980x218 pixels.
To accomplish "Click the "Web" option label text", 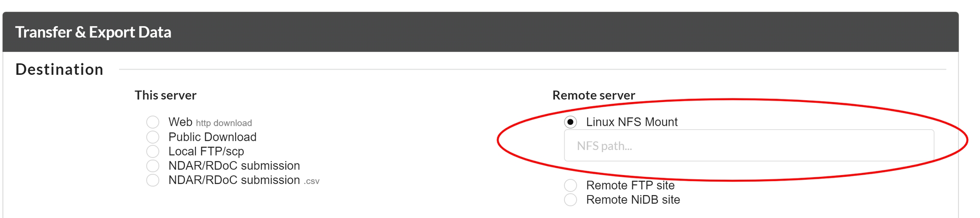I will point(180,122).
